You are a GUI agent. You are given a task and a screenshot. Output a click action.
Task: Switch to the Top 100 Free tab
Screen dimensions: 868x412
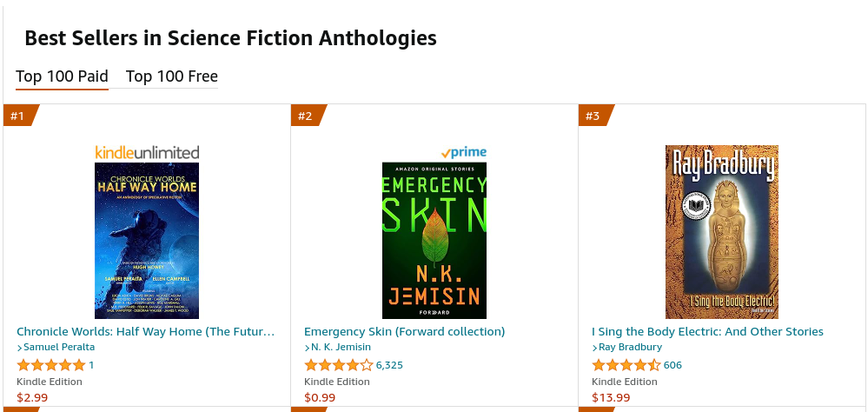[172, 76]
